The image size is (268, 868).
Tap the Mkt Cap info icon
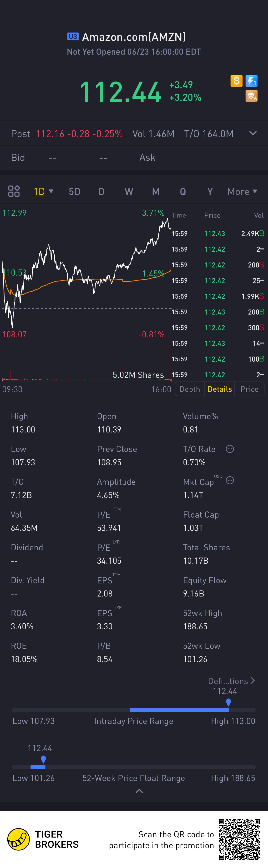pyautogui.click(x=230, y=480)
